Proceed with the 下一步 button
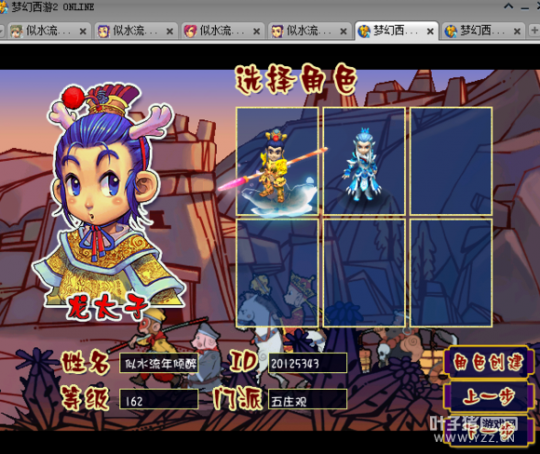 [488, 431]
